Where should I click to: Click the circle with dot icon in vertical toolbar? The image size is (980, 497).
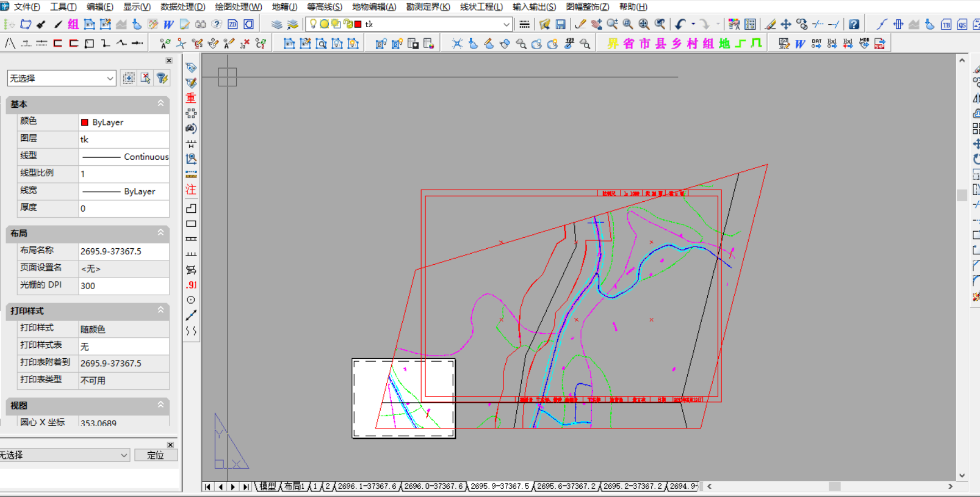(191, 300)
